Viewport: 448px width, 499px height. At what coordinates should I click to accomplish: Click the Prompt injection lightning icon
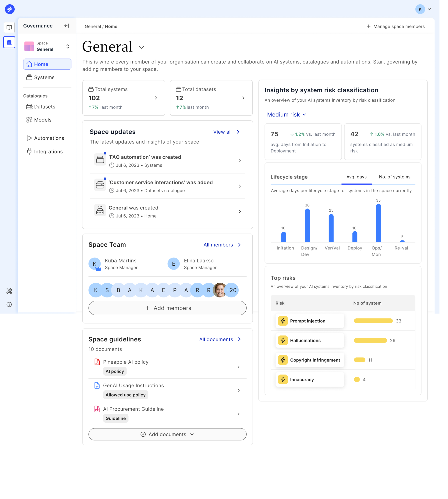tap(283, 321)
